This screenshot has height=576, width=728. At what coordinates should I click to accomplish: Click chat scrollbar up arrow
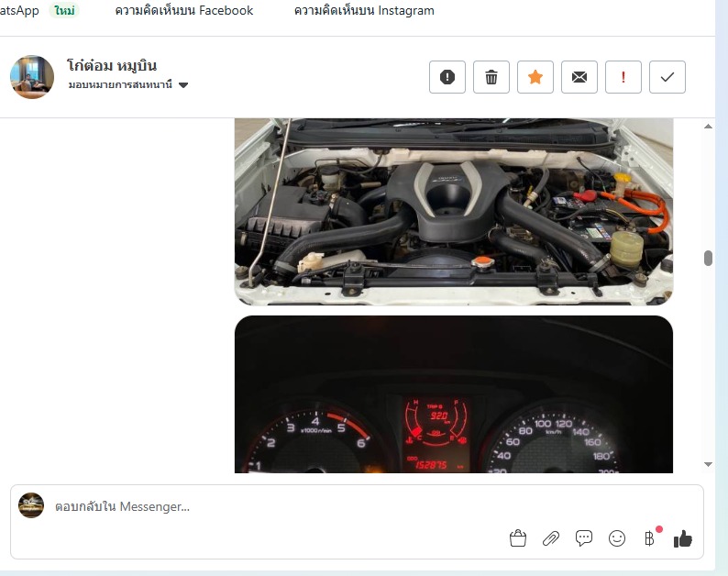[708, 127]
